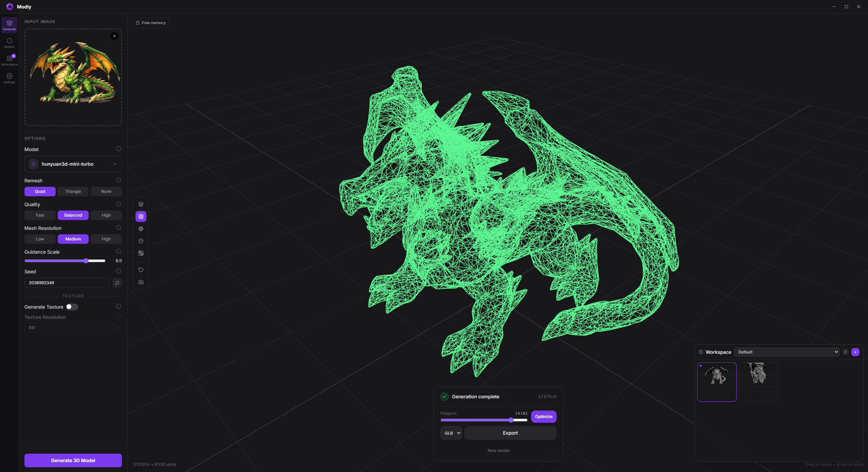Expand the Default workspace dropdown
Image resolution: width=868 pixels, height=472 pixels.
coord(786,352)
